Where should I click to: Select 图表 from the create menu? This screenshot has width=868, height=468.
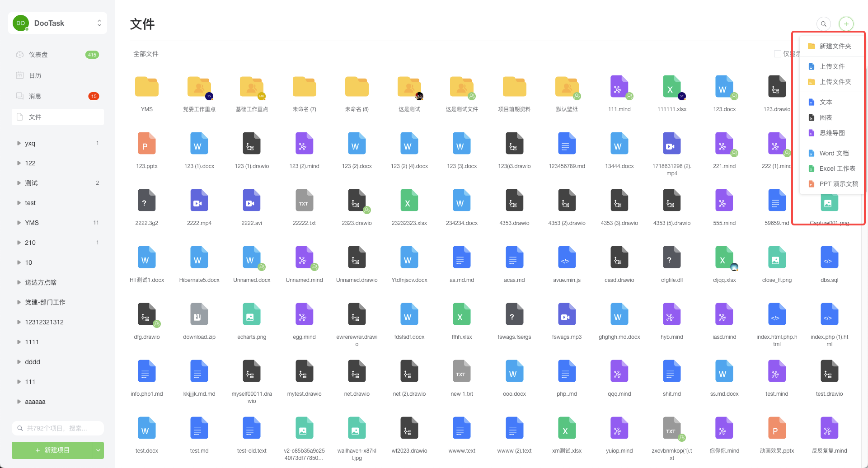tap(826, 117)
